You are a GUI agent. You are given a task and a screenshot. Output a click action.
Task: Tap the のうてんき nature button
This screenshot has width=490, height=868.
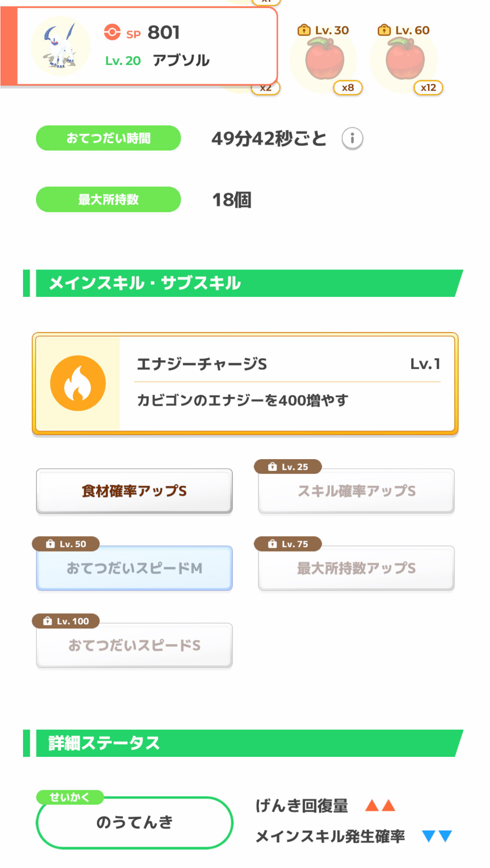coord(134,822)
